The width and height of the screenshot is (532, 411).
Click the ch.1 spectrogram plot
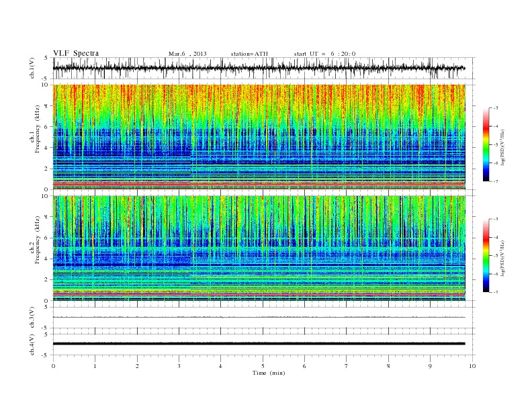click(x=259, y=137)
